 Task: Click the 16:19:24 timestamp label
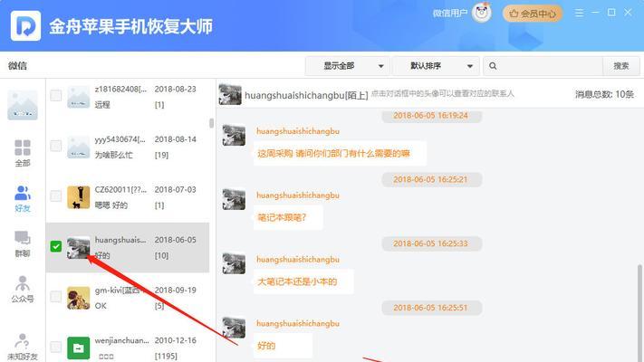coord(431,116)
